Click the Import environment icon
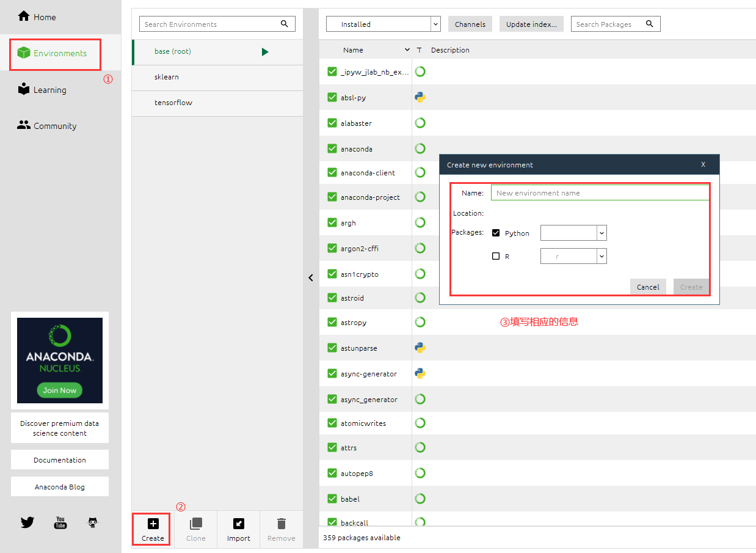Viewport: 756px width, 553px height. click(x=239, y=524)
